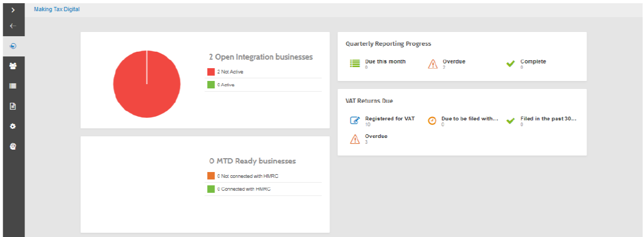The height and width of the screenshot is (237, 644).
Task: Click the '2 Open Integration businesses' heading
Action: 261,57
